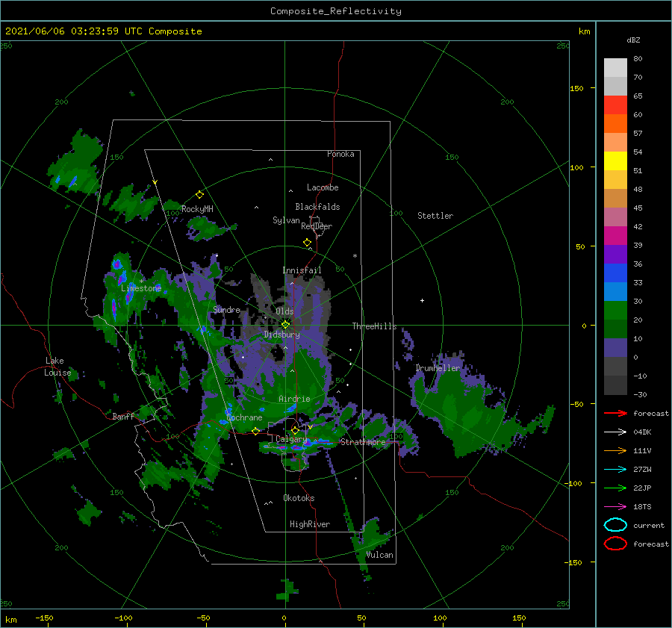
Task: Click the Sylvan label
Action: click(286, 220)
